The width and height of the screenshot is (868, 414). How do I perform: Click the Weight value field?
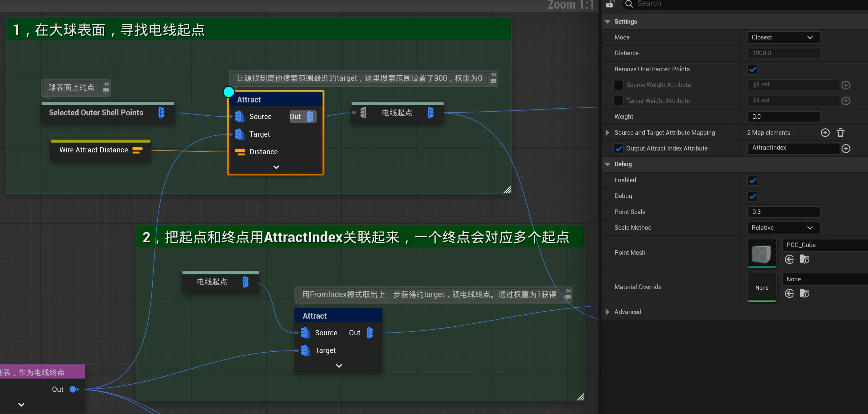(x=783, y=117)
